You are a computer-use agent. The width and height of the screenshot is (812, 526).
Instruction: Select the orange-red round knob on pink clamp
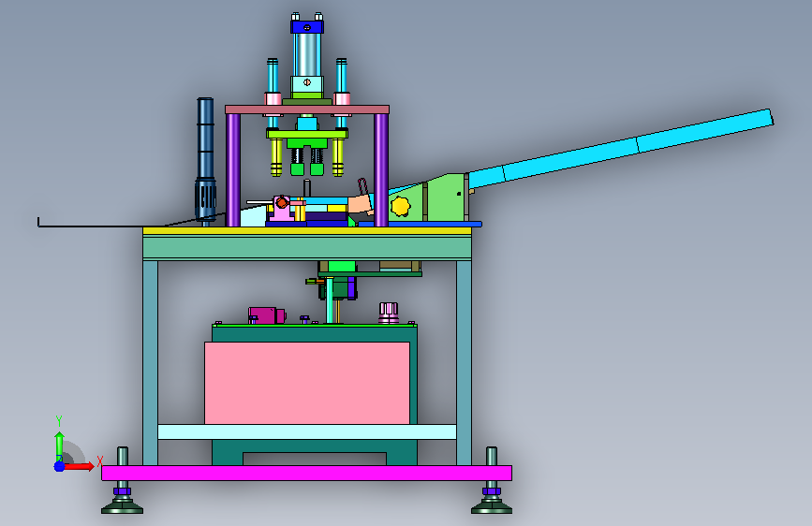pos(282,202)
